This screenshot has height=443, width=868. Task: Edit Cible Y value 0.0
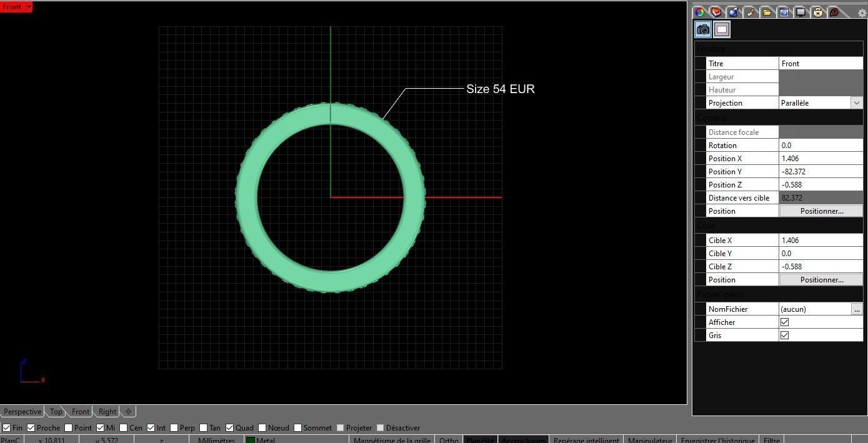pyautogui.click(x=821, y=254)
